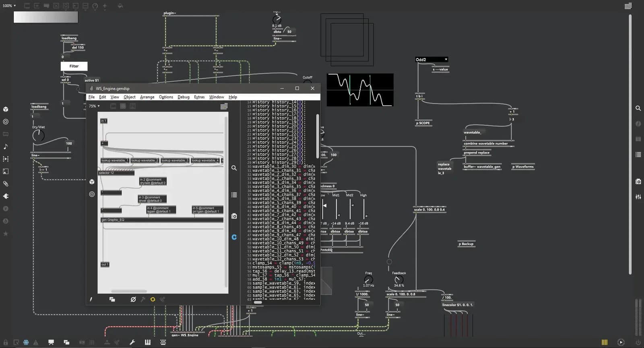Click the Feedback dial

(x=398, y=280)
